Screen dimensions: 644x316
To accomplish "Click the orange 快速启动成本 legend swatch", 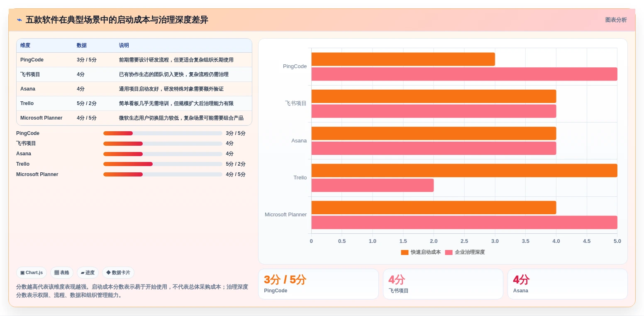I will pyautogui.click(x=405, y=252).
